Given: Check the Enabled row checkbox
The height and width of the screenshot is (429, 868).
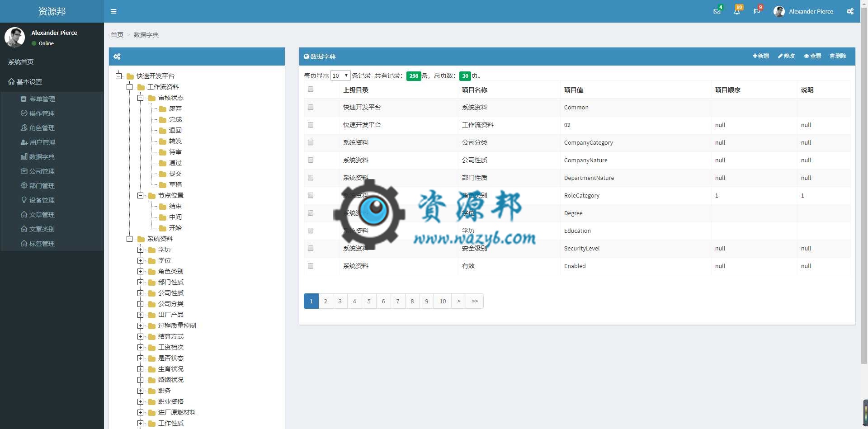Looking at the screenshot, I should 311,266.
